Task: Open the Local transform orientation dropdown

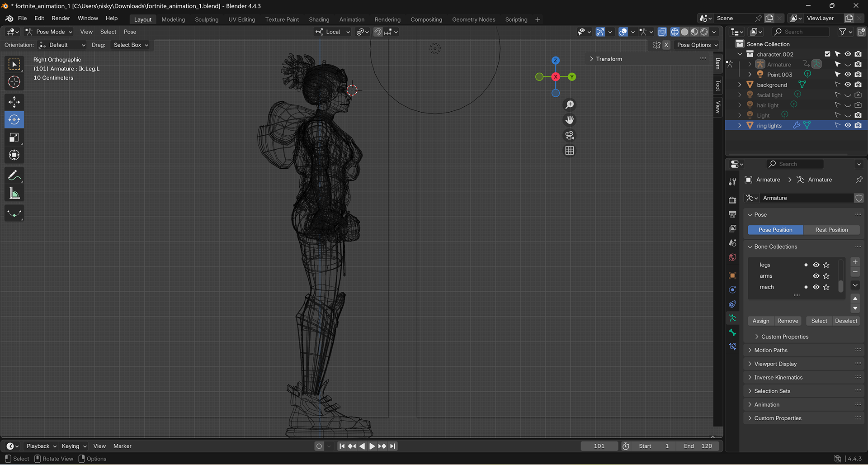Action: pyautogui.click(x=333, y=32)
